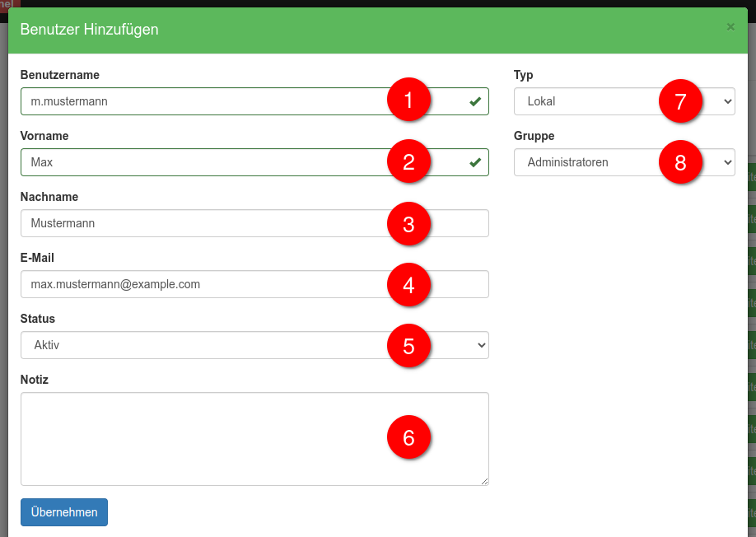
Task: Click the red number 7 badge
Action: coord(680,101)
